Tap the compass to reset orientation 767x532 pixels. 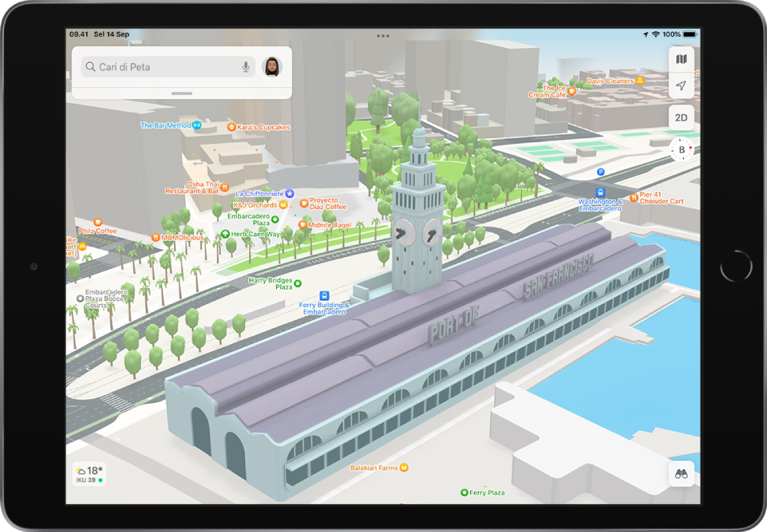click(x=681, y=150)
